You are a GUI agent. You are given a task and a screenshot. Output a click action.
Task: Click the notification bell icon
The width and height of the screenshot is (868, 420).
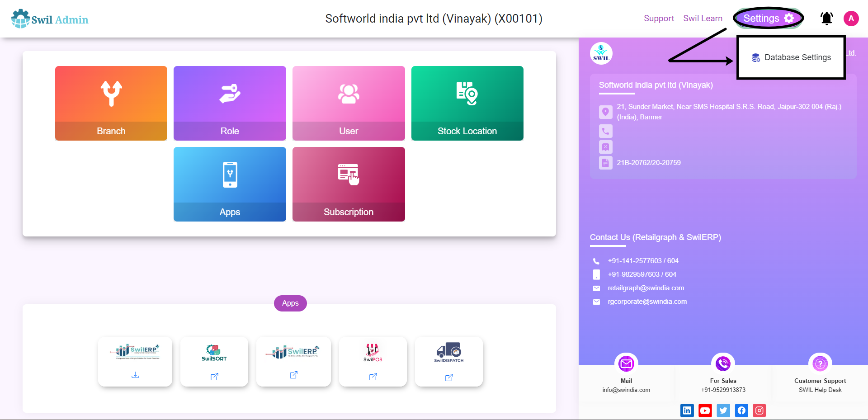[827, 18]
